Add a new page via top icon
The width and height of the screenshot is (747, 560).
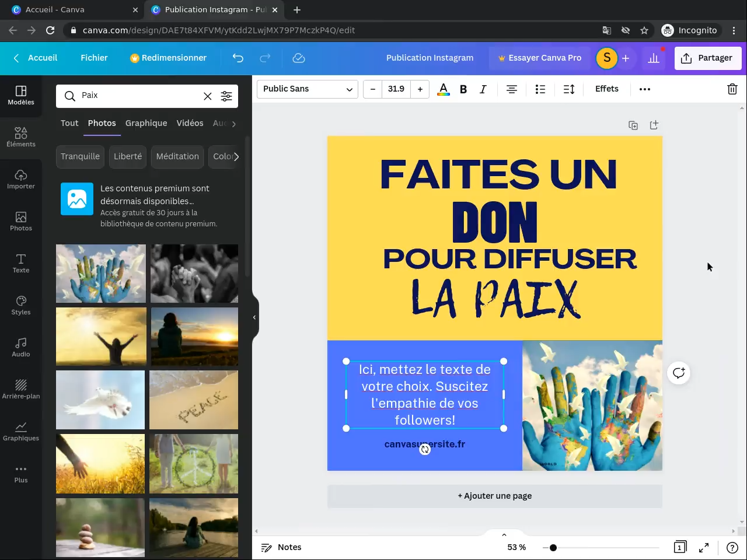pos(654,125)
